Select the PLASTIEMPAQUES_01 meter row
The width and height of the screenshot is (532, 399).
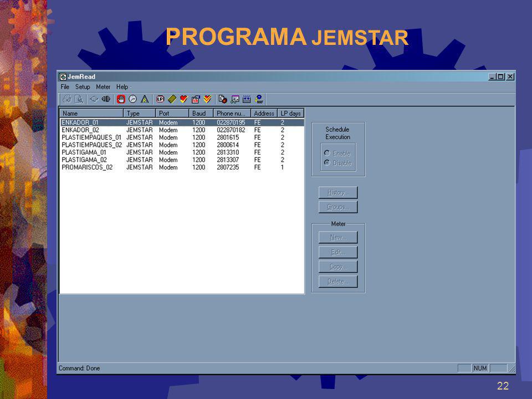click(182, 137)
